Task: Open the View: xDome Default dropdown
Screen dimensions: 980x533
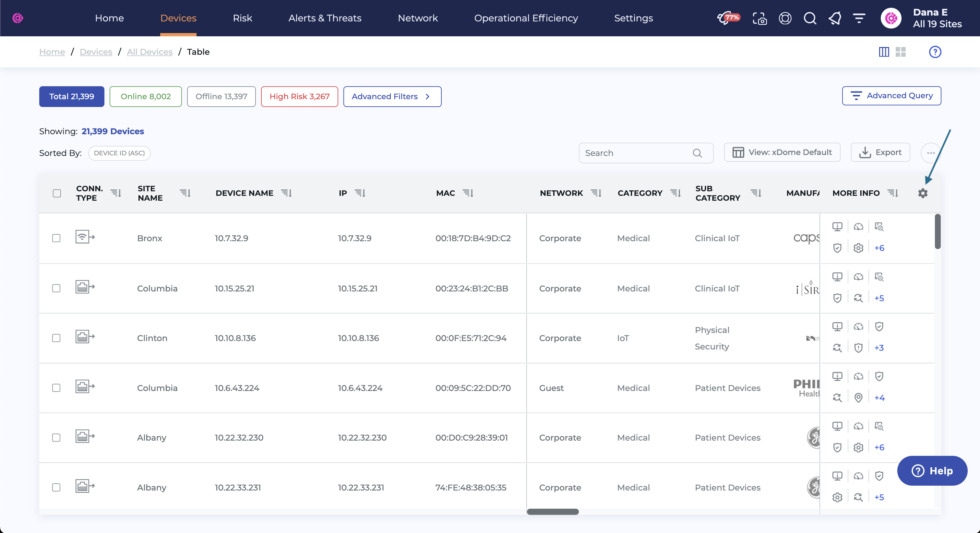Action: 782,153
